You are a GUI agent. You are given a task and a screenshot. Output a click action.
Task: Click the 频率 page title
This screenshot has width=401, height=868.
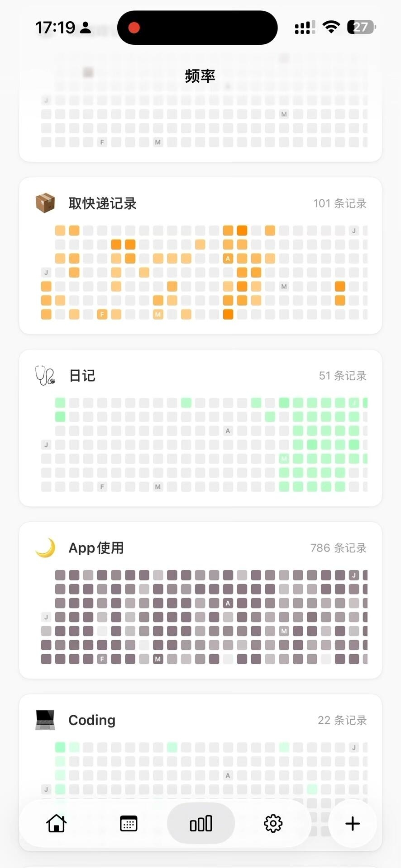tap(200, 75)
